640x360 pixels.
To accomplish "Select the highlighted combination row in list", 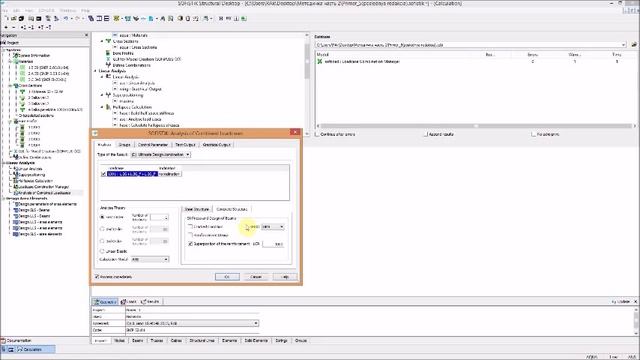I will tap(132, 174).
